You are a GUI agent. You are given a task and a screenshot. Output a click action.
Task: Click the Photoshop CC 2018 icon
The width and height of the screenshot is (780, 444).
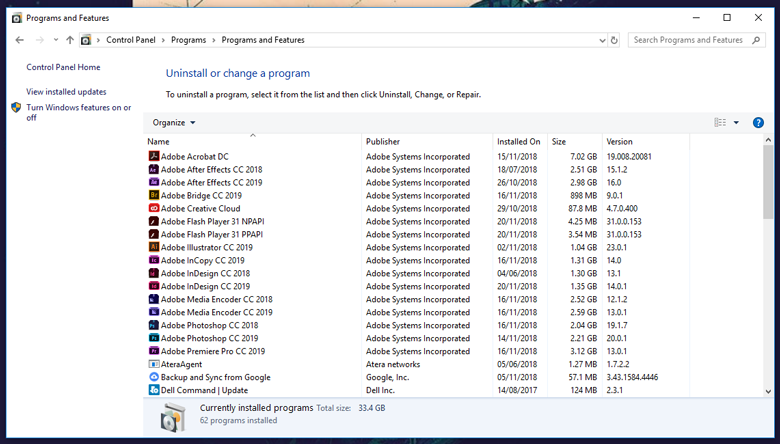154,325
